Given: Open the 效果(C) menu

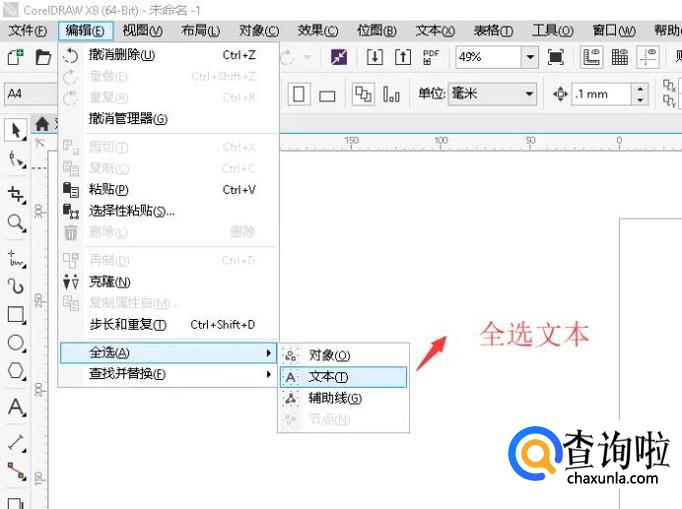Looking at the screenshot, I should pos(318,31).
